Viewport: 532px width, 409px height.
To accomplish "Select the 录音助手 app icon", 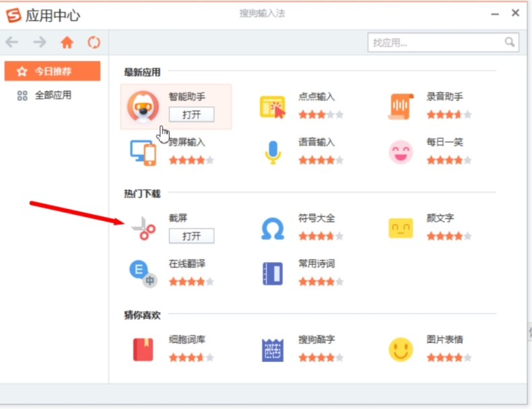I will [401, 106].
